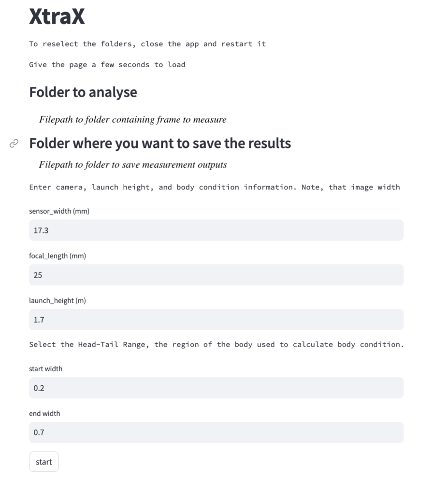This screenshot has width=448, height=495.
Task: Click the sensor_width (mm) label
Action: pyautogui.click(x=59, y=211)
